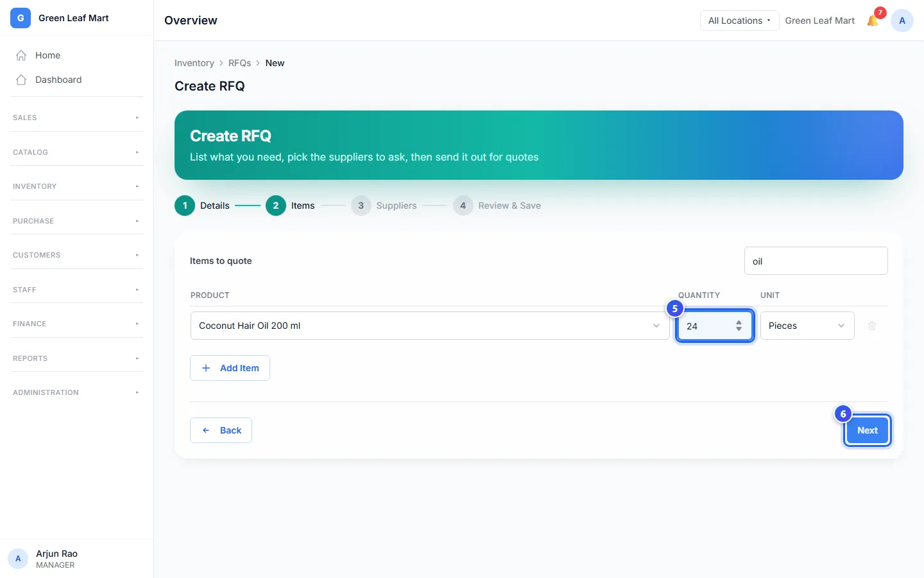Open the Pieces unit dropdown
This screenshot has height=578, width=924.
point(807,326)
